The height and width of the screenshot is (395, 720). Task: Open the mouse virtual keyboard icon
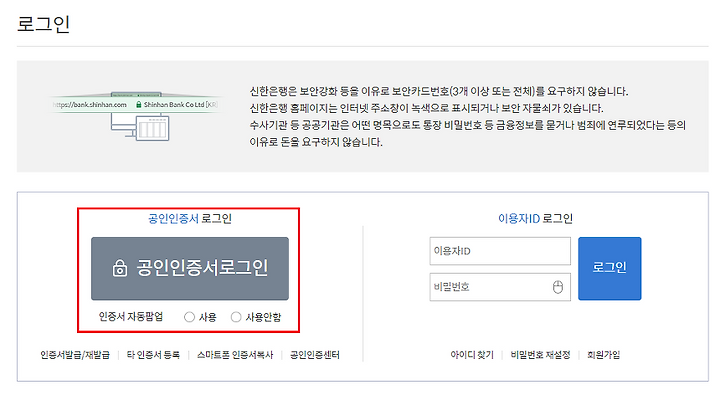[x=557, y=287]
